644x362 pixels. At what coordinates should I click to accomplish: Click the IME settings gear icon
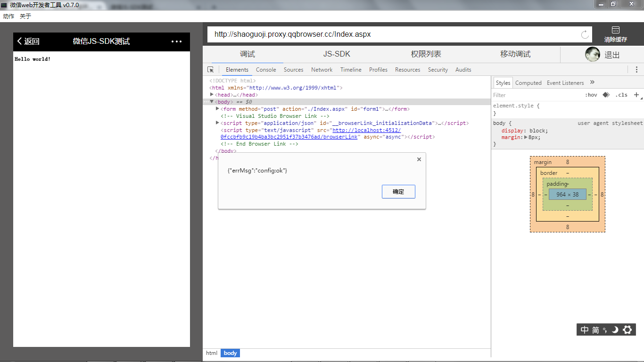[x=627, y=329]
